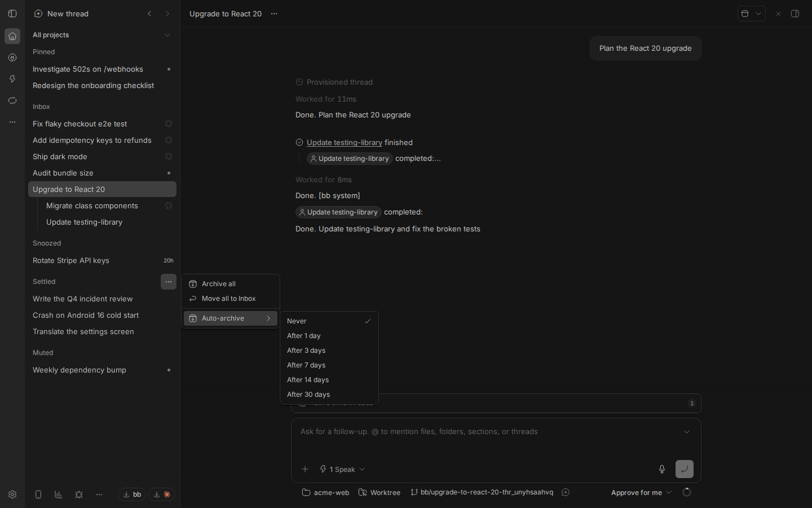Collapse the All projects chevron
The height and width of the screenshot is (508, 812).
click(x=167, y=35)
